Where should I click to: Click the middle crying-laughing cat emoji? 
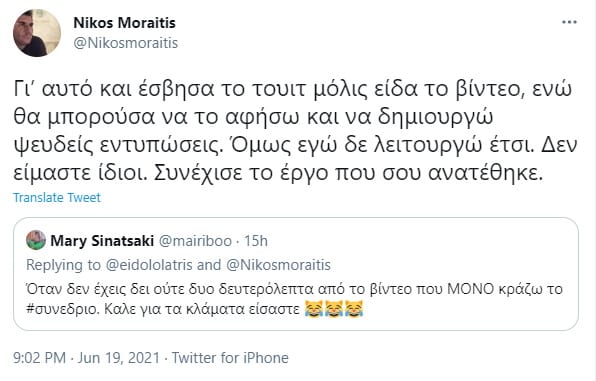pos(334,308)
